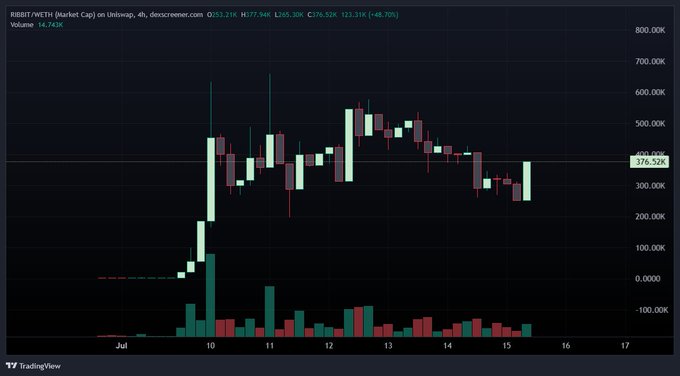680x376 pixels.
Task: Click the 700.00K price axis label
Action: [650, 61]
